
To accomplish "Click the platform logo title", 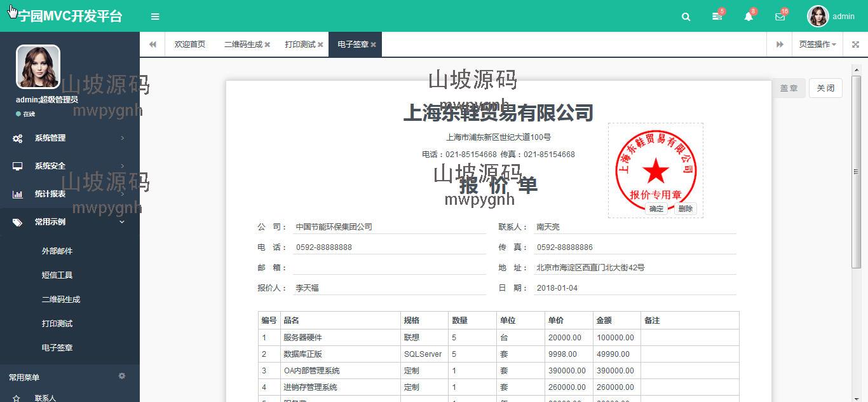I will pyautogui.click(x=70, y=16).
